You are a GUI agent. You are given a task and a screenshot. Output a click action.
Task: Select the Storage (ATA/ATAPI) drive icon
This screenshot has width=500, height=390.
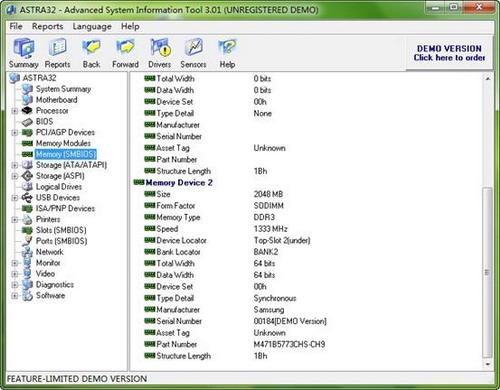(27, 165)
